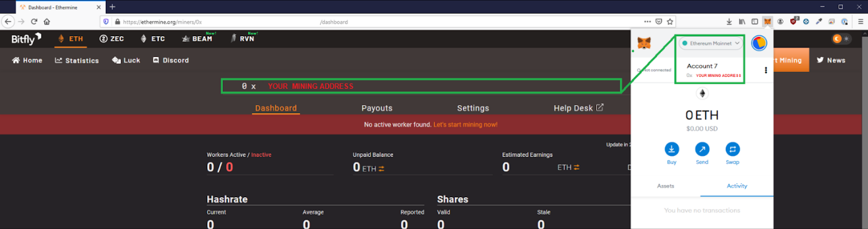Open the Discord link
868x229 pixels.
[x=170, y=61]
